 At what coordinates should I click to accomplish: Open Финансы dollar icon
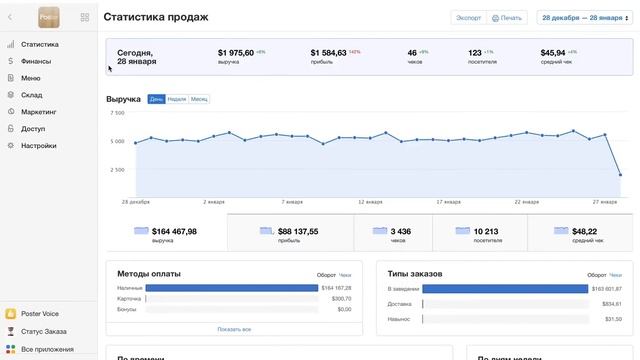(x=11, y=61)
